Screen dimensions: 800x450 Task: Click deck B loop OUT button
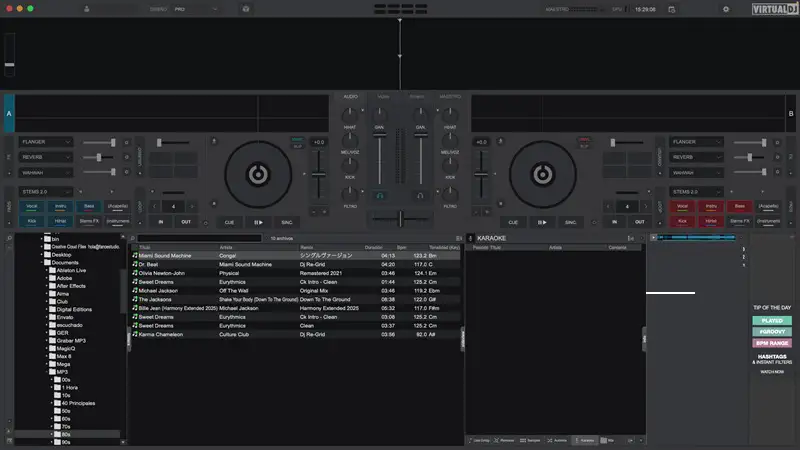(x=640, y=222)
